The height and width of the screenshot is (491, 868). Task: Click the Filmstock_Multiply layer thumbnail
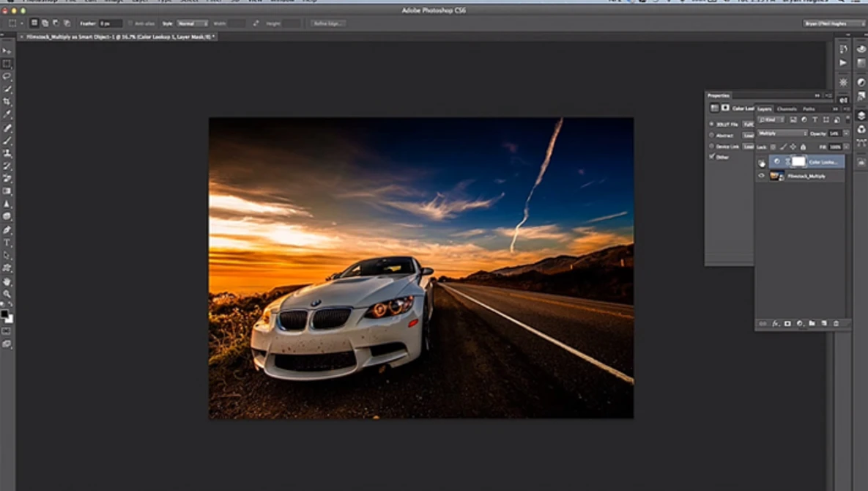[x=776, y=176]
